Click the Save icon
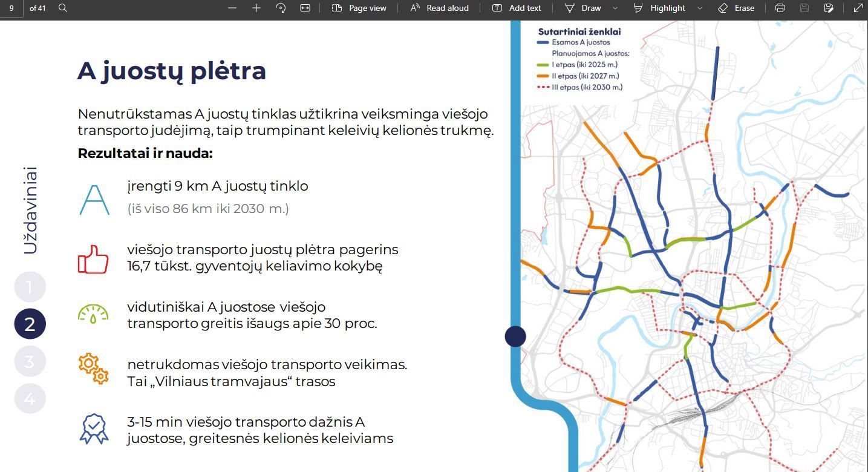Image resolution: width=868 pixels, height=472 pixels. pyautogui.click(x=804, y=8)
